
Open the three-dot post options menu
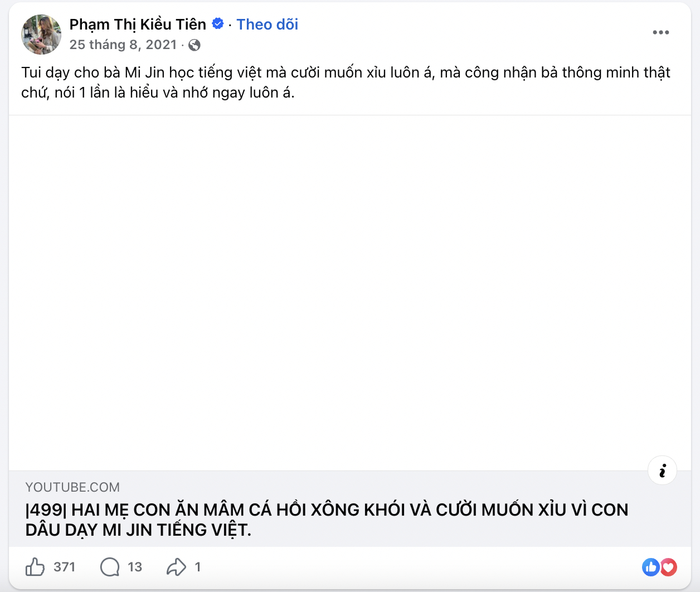pyautogui.click(x=660, y=32)
